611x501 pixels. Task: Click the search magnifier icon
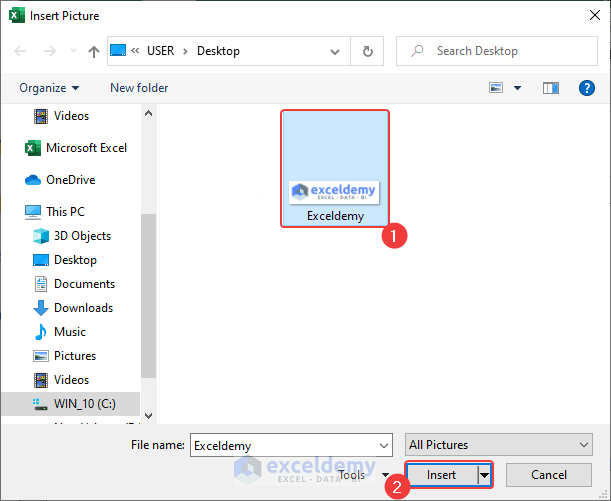[x=417, y=51]
